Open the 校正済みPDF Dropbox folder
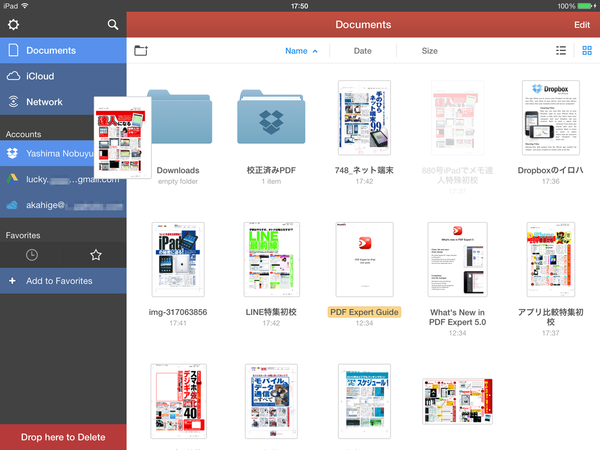The height and width of the screenshot is (450, 600). click(x=271, y=117)
